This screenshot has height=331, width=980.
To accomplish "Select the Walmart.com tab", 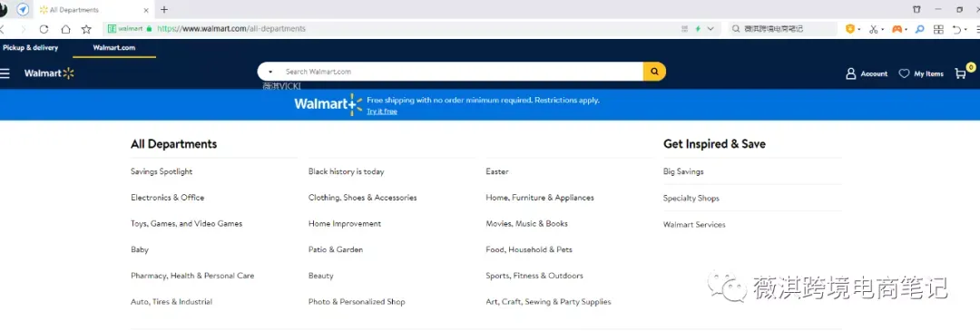I will click(x=113, y=47).
